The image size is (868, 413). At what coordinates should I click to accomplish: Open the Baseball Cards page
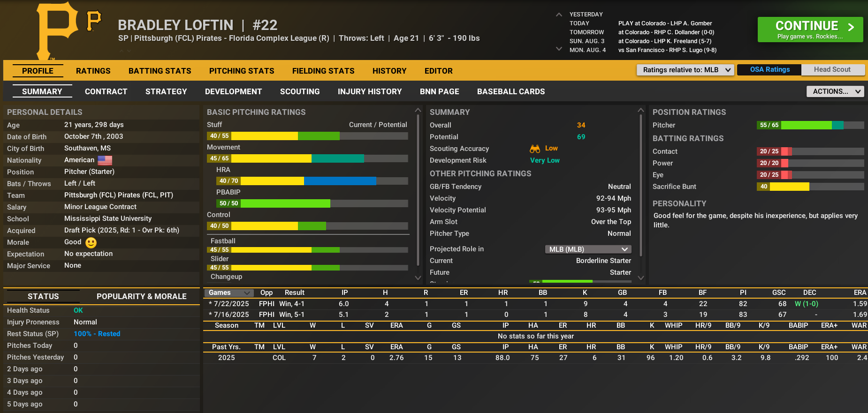[511, 91]
